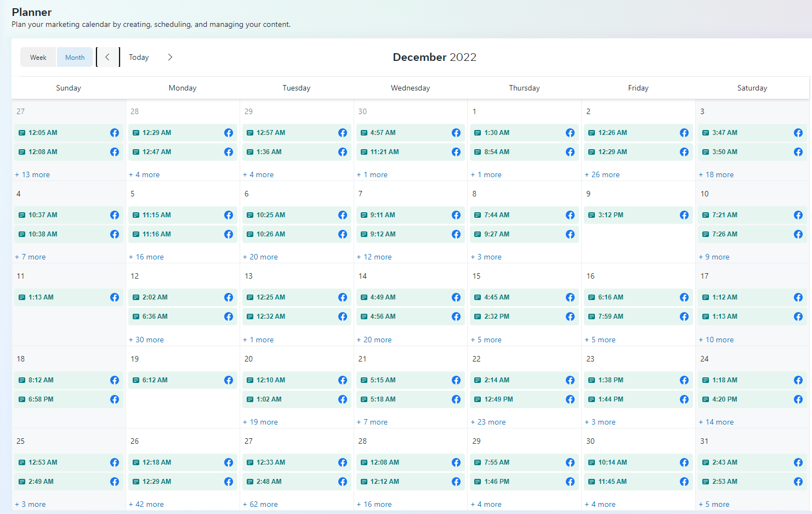Expand "+ 30 more" on December 12

pos(146,340)
